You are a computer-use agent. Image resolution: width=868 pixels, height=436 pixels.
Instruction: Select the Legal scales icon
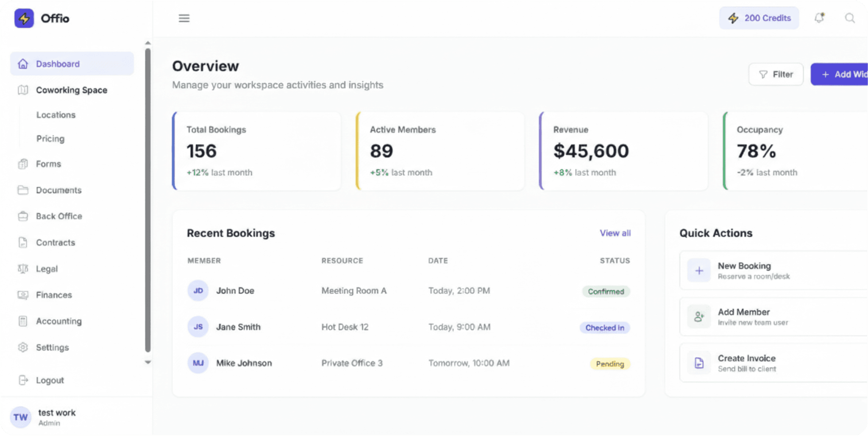(x=23, y=269)
